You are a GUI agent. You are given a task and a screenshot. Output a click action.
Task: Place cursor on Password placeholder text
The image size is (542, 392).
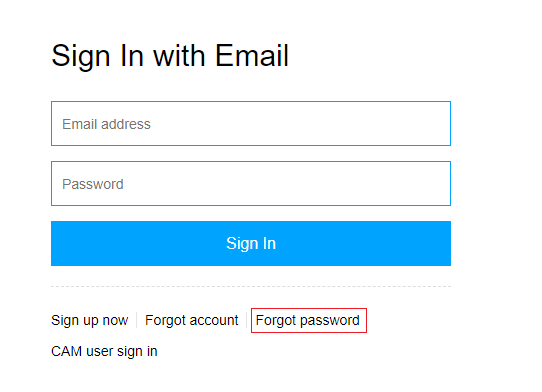[93, 184]
